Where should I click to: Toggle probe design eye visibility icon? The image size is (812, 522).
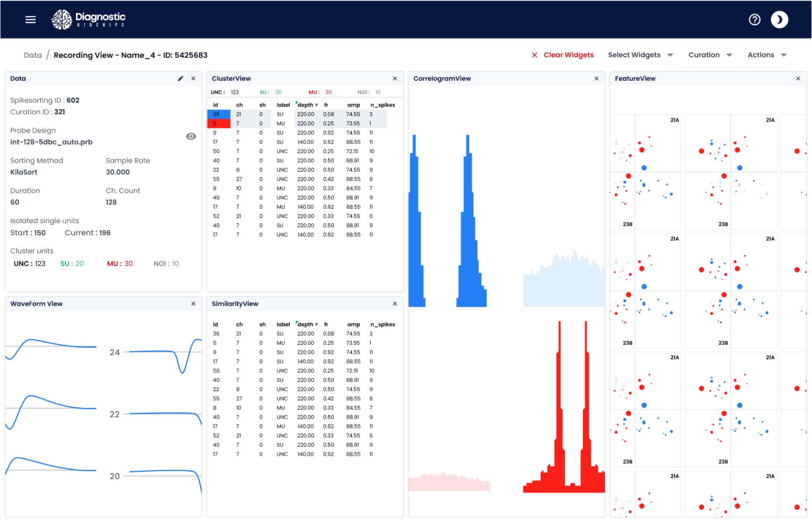[191, 137]
